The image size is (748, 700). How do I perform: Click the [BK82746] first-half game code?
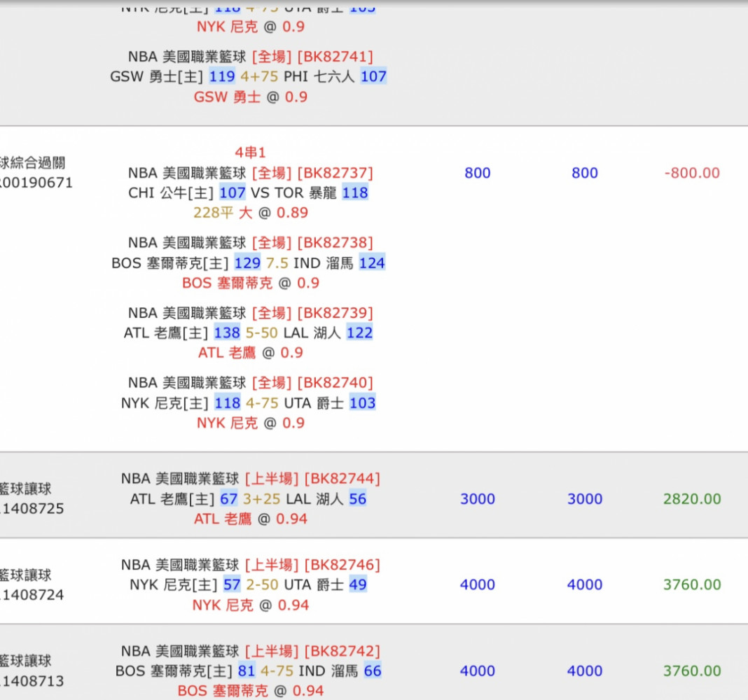[342, 565]
